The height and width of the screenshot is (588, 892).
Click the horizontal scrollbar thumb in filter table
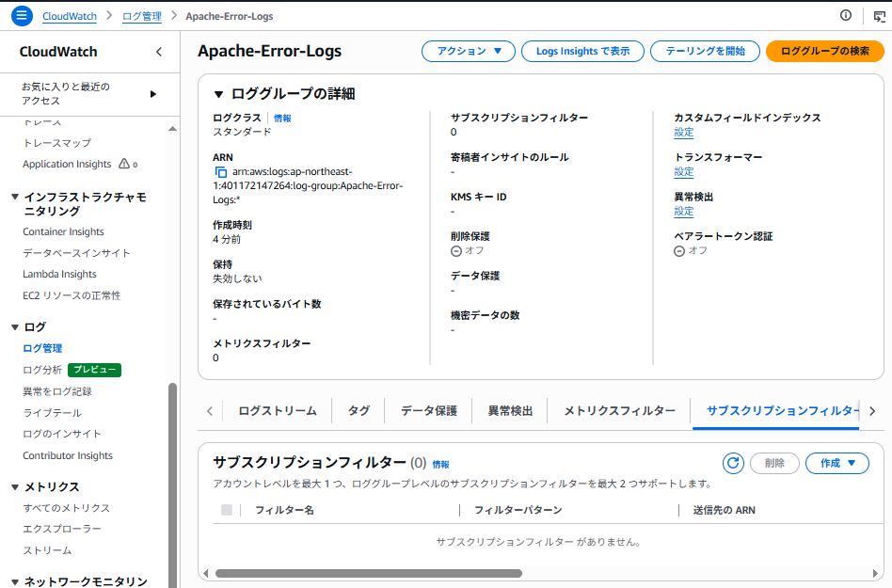click(x=369, y=573)
